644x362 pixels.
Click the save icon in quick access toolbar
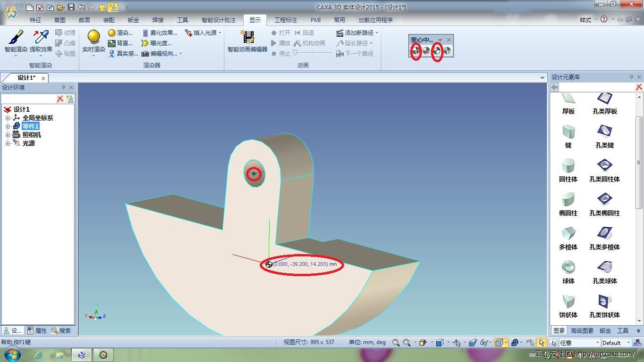click(x=71, y=7)
